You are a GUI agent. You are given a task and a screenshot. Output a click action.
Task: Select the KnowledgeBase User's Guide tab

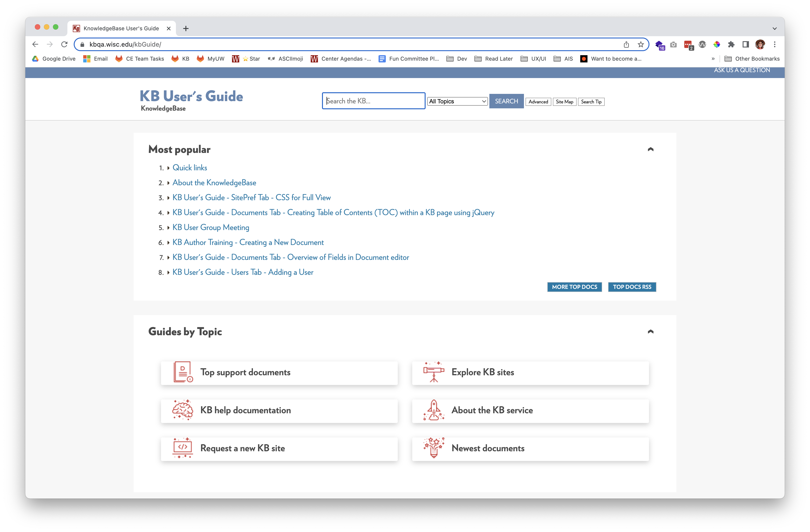click(121, 28)
